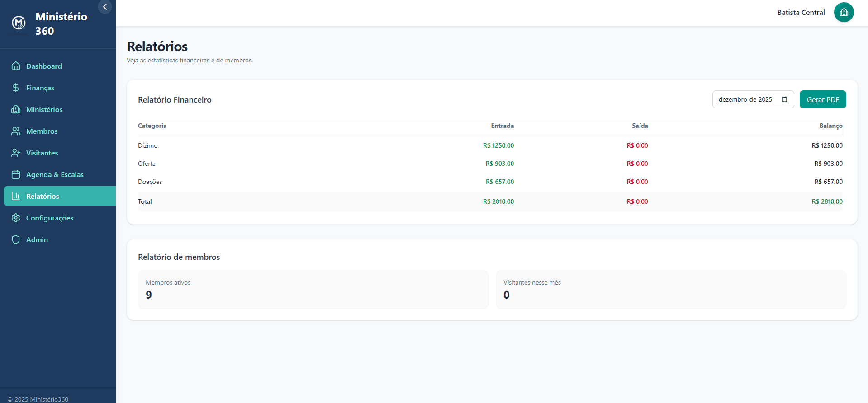The height and width of the screenshot is (403, 868).
Task: Click the Dízimo row in financial table
Action: pos(148,145)
